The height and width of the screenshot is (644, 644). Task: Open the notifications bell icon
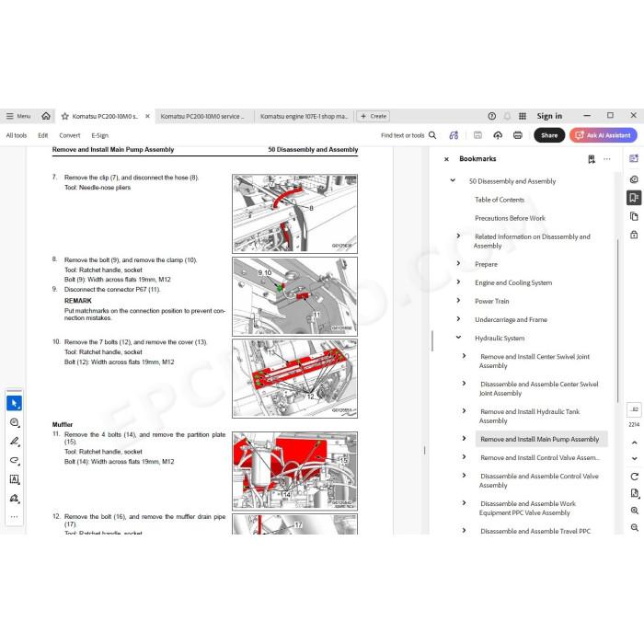[x=507, y=116]
